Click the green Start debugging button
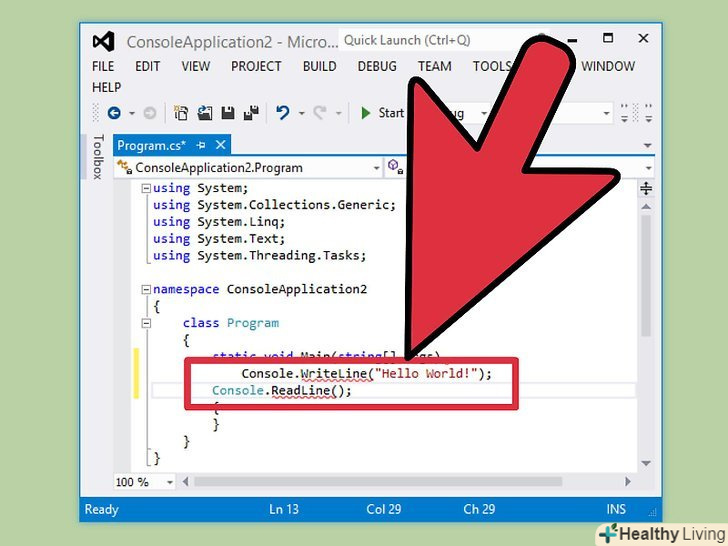Screen dimensions: 728x546 382,113
